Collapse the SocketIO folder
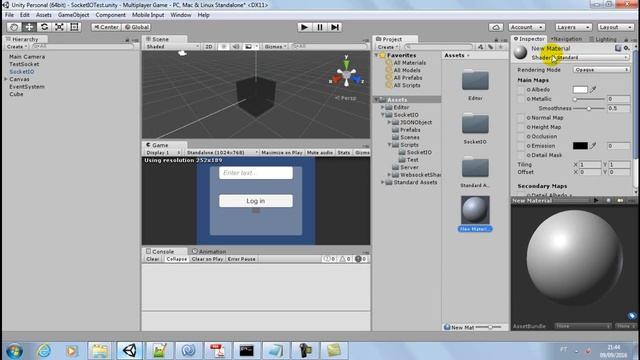The height and width of the screenshot is (360, 640). point(383,115)
